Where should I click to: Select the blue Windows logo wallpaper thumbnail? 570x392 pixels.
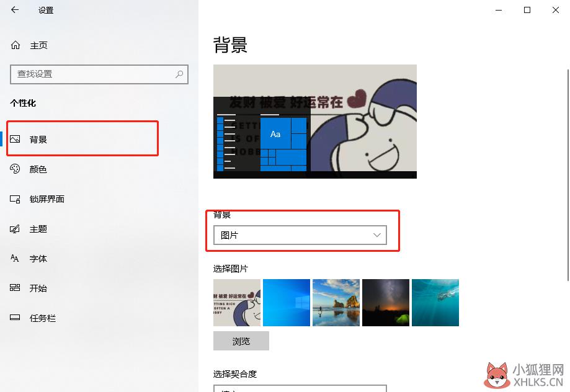pos(287,303)
